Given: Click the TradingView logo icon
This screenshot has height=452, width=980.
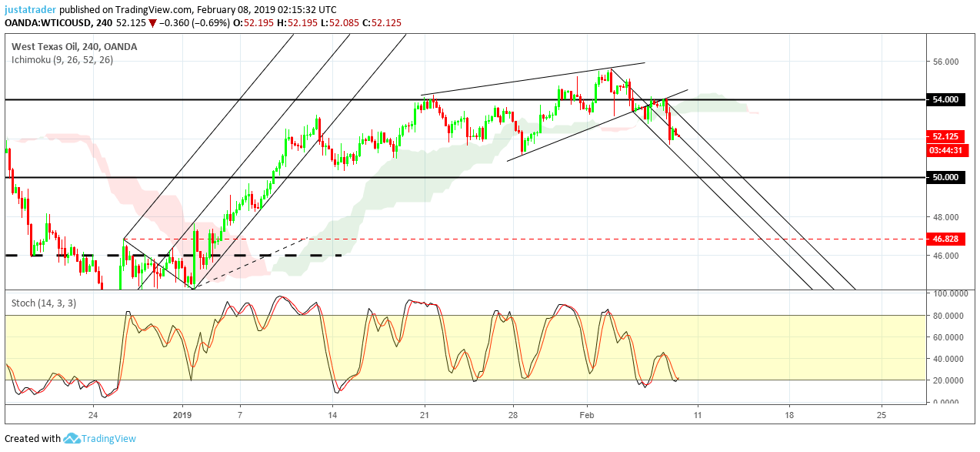Looking at the screenshot, I should pos(72,438).
